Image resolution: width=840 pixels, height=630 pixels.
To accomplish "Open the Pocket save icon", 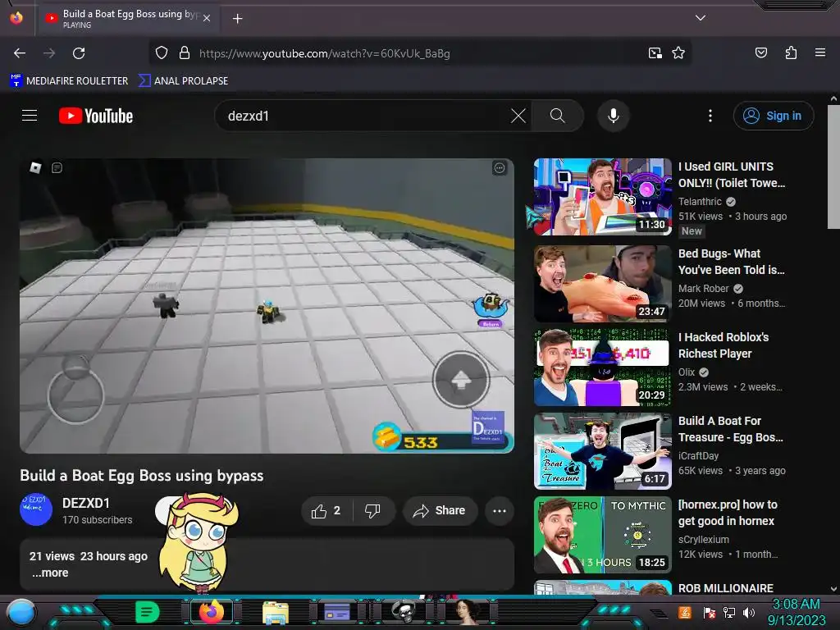I will (x=760, y=52).
